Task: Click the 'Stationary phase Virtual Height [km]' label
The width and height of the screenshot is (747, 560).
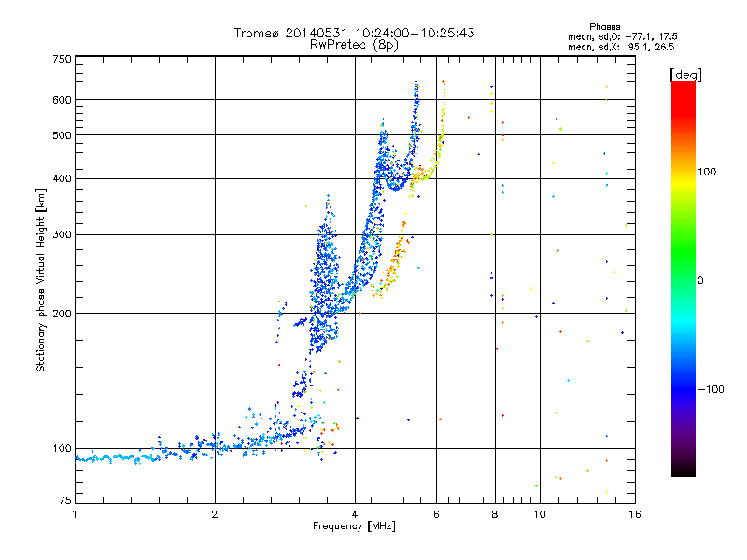Action: click(x=41, y=281)
